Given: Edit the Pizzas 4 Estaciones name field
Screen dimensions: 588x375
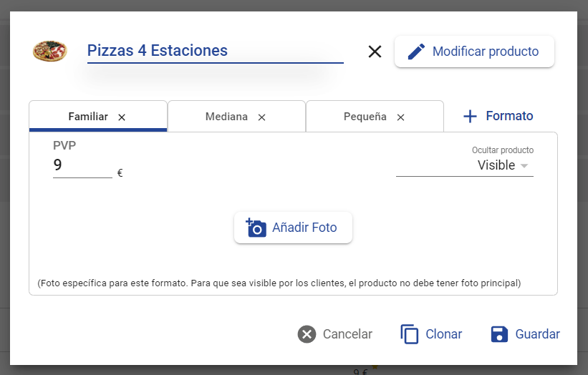Looking at the screenshot, I should click(216, 51).
